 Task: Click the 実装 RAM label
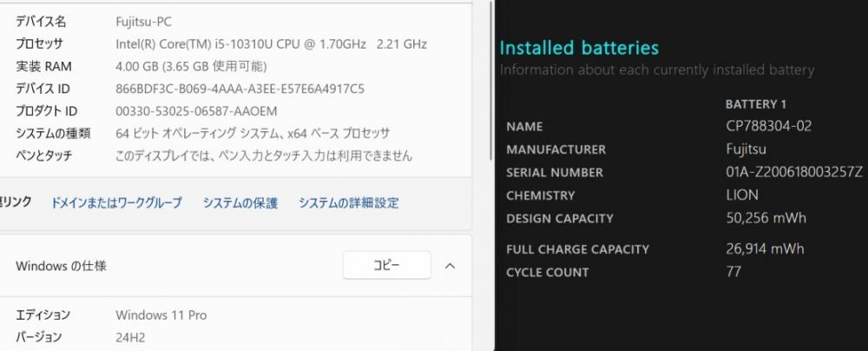tap(43, 67)
